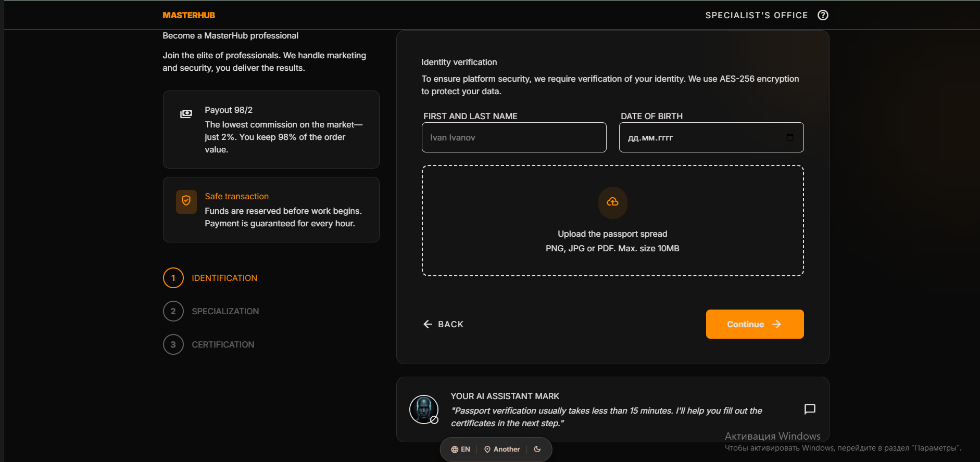The width and height of the screenshot is (980, 462).
Task: Go back with the BACK button
Action: point(444,324)
